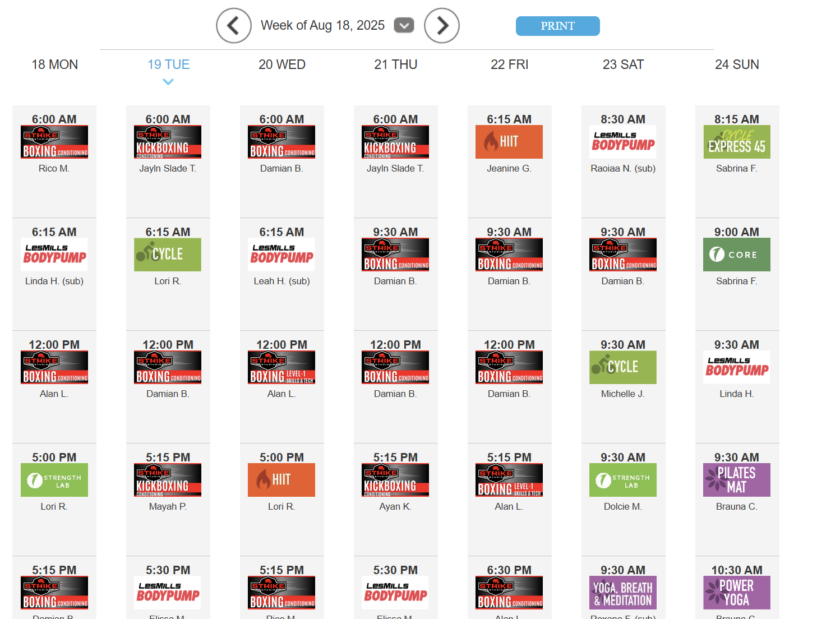Open Wednesday 12:00 PM Boxing Level-1 logo
This screenshot has height=619, width=840.
(x=281, y=367)
